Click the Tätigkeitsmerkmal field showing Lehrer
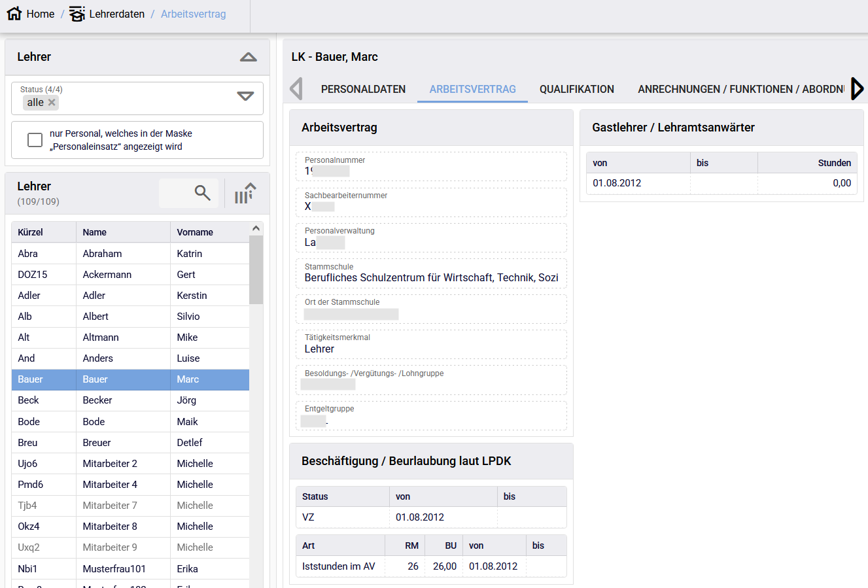This screenshot has width=868, height=588. tap(431, 349)
